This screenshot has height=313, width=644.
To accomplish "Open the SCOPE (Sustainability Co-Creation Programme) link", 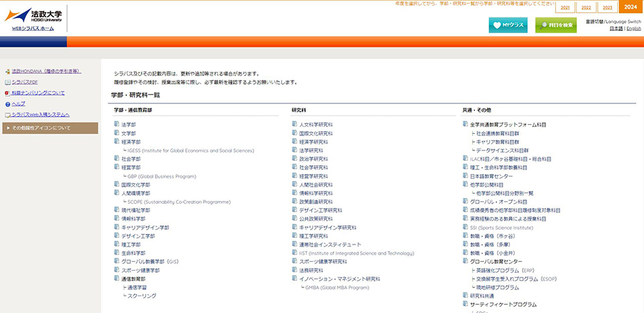I will pyautogui.click(x=178, y=202).
